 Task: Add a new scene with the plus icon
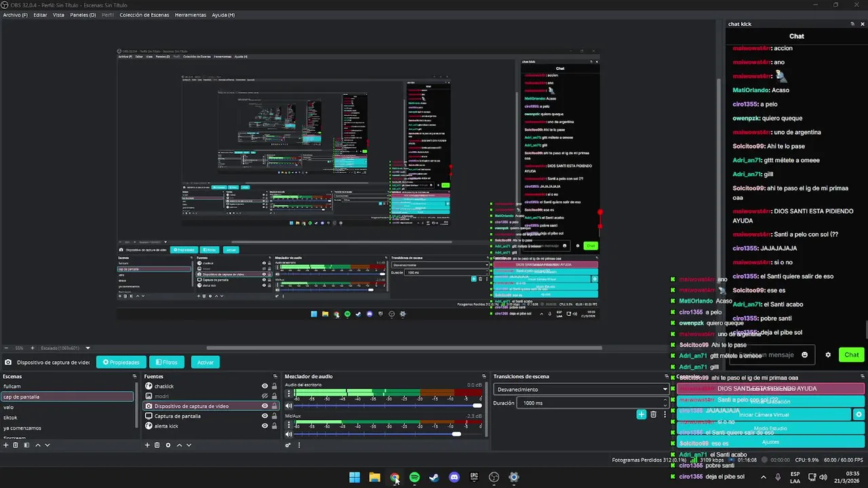click(x=6, y=445)
